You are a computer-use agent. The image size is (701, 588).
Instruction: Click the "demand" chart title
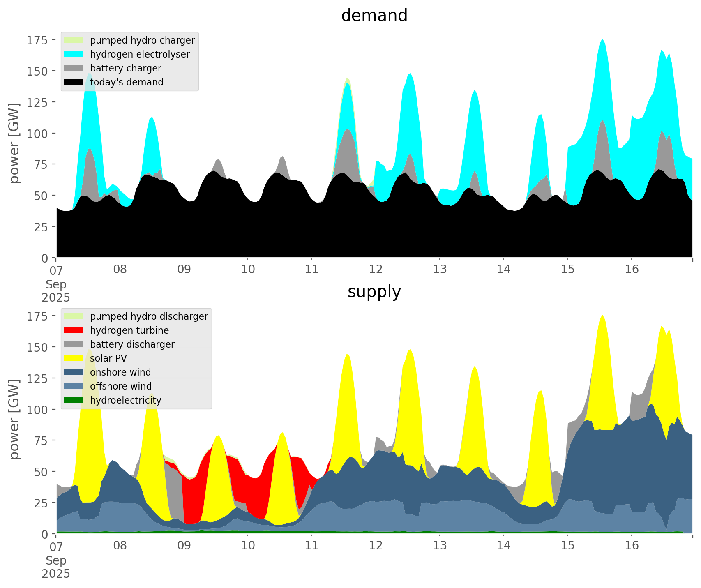point(374,16)
